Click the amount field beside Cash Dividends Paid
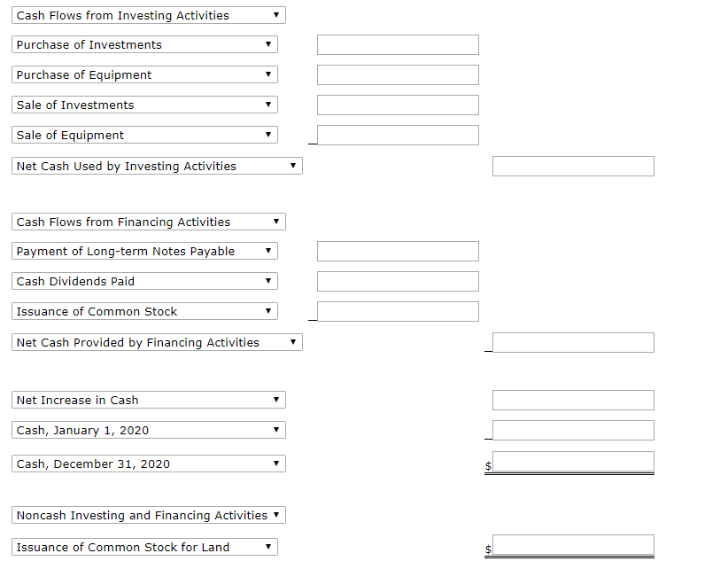The image size is (728, 569). (x=397, y=281)
